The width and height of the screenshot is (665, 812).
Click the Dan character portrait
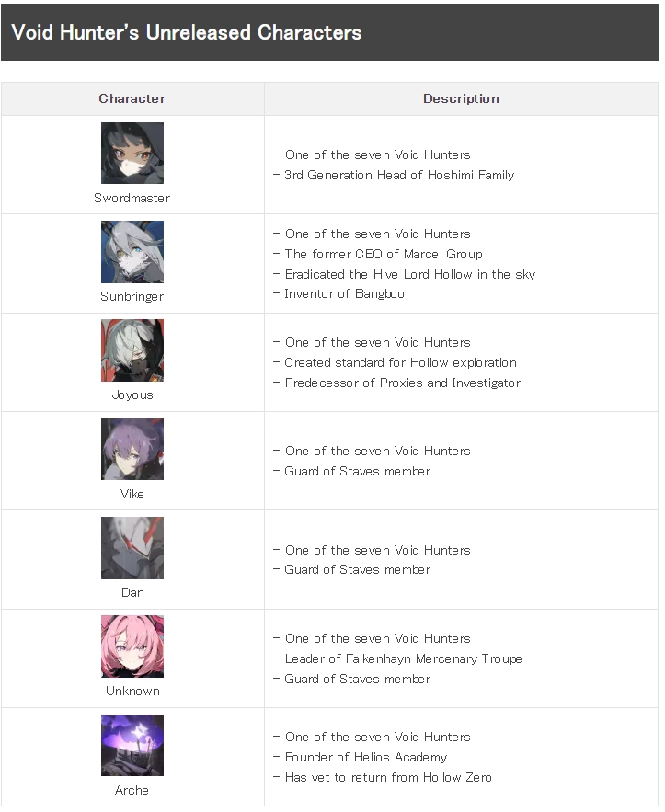pyautogui.click(x=132, y=548)
